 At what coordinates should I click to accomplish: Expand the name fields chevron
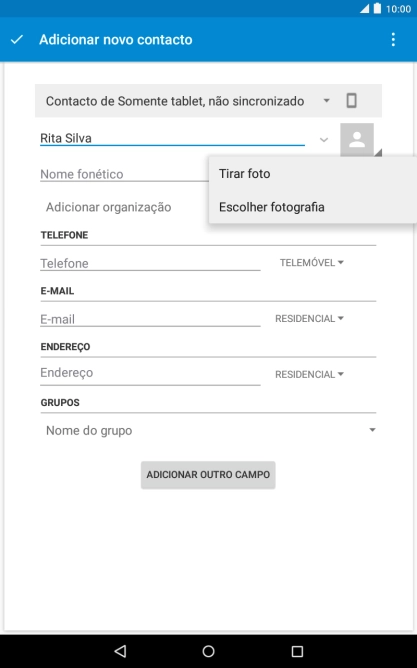[324, 139]
